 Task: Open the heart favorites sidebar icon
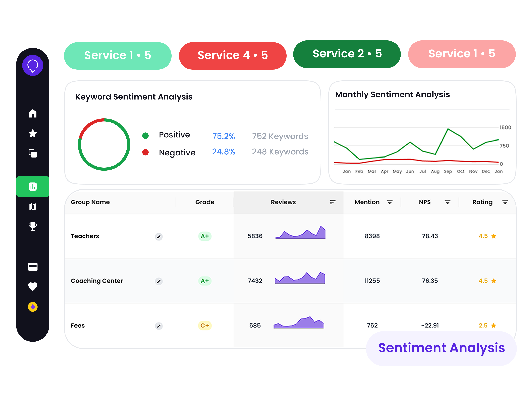pyautogui.click(x=33, y=287)
